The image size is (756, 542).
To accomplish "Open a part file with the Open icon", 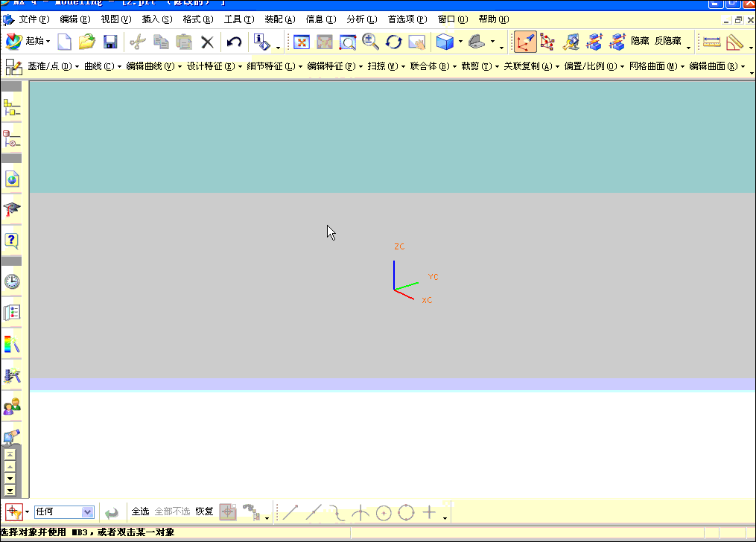I will coord(88,42).
